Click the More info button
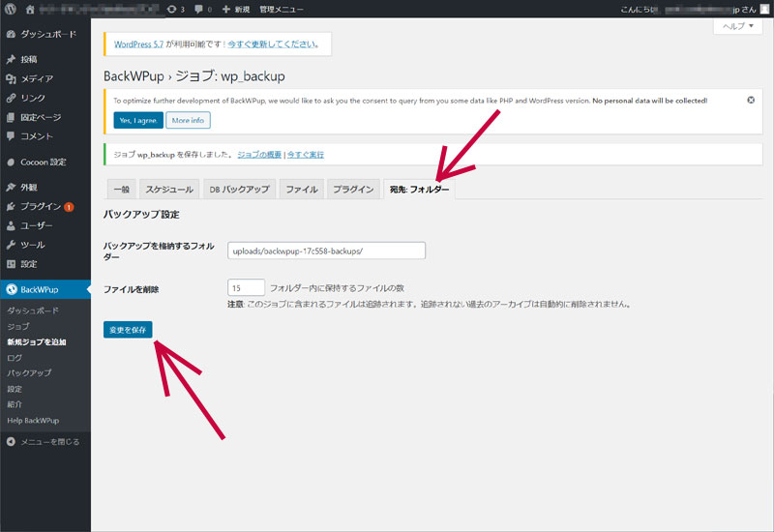 click(x=188, y=120)
